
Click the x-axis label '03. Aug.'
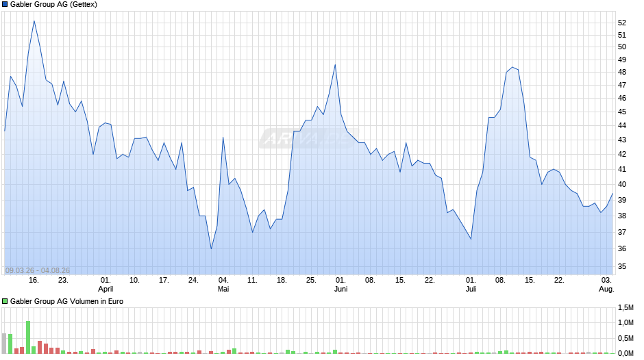click(x=606, y=285)
